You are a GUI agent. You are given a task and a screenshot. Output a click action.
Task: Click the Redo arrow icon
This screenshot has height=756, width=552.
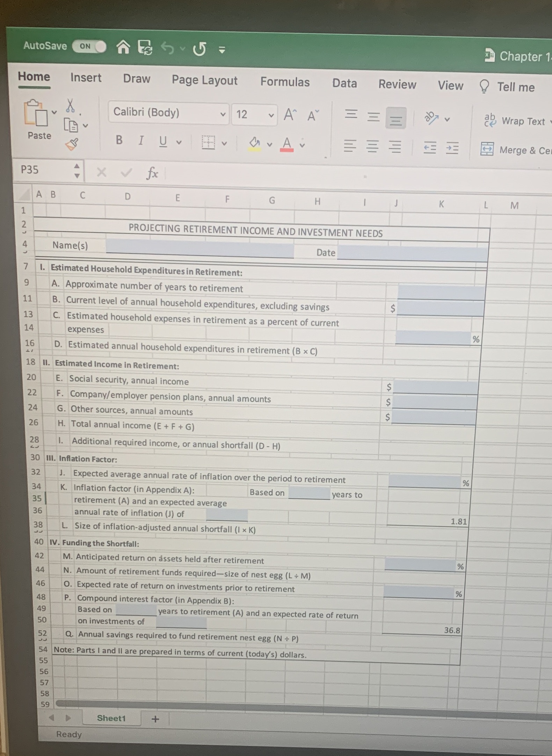(199, 49)
